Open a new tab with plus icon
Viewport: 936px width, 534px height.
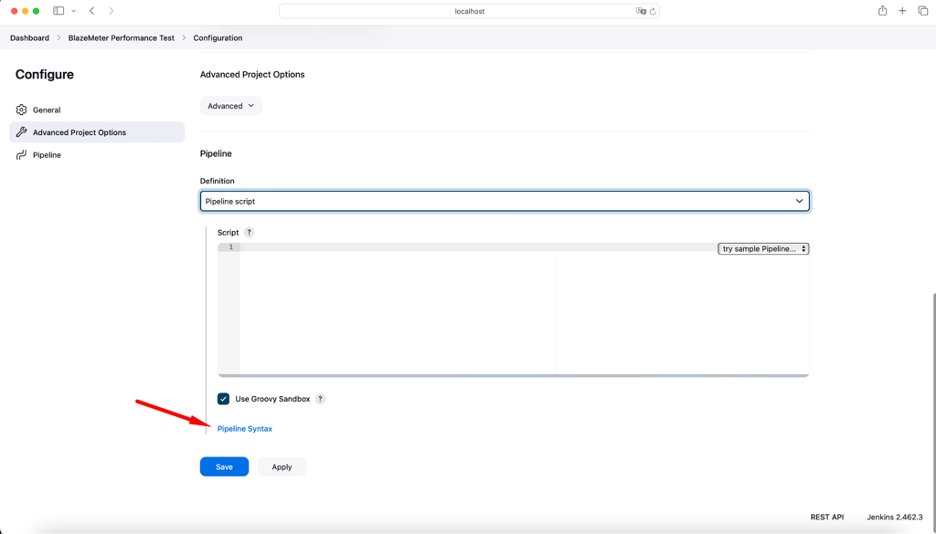point(903,11)
